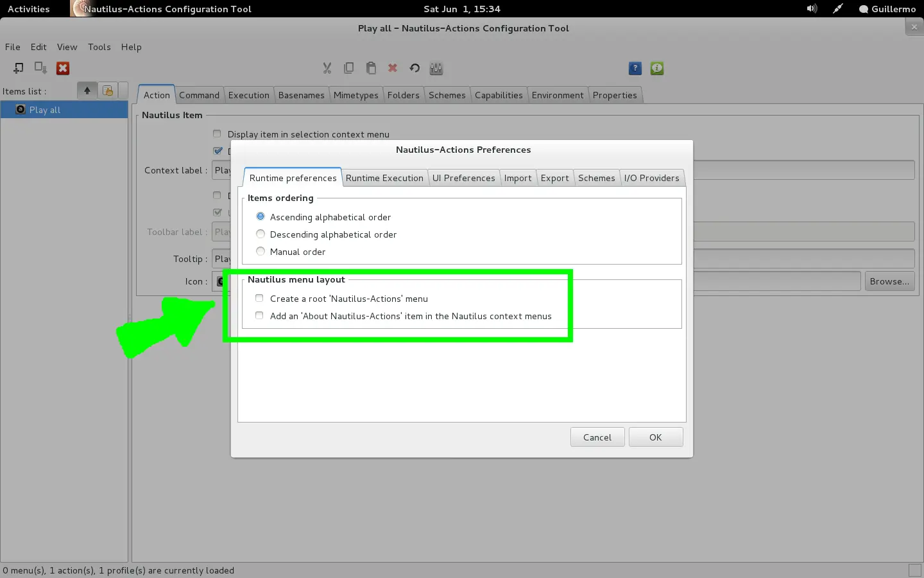This screenshot has width=924, height=578.
Task: Click the paste clipboard toolbar icon
Action: click(371, 68)
